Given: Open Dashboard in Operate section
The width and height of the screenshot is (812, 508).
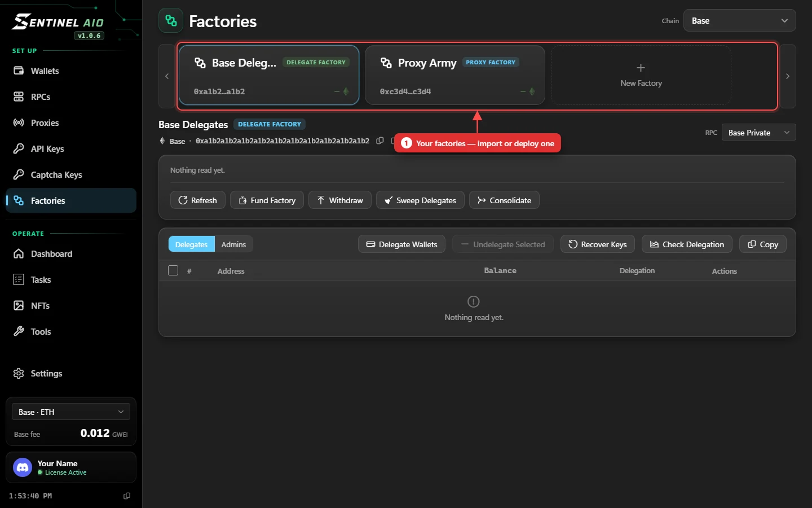Looking at the screenshot, I should tap(71, 254).
